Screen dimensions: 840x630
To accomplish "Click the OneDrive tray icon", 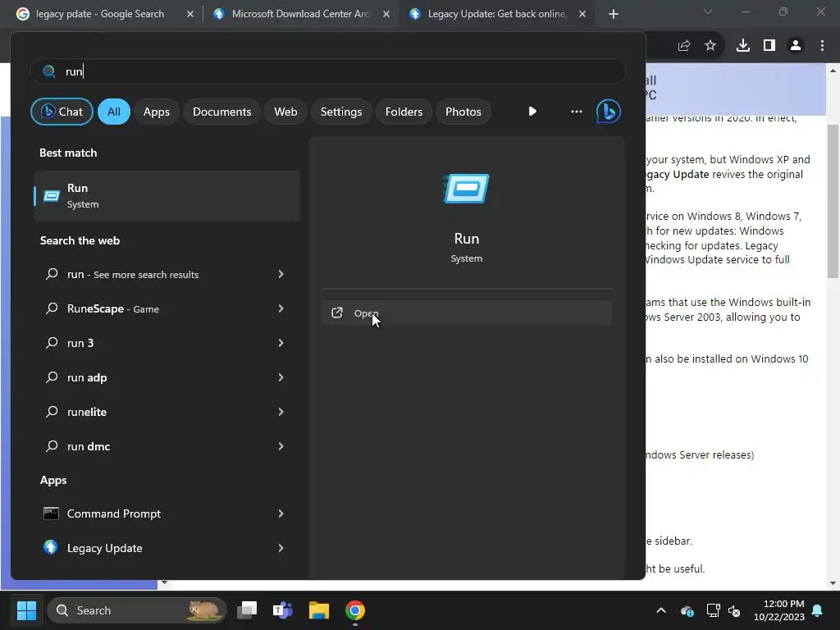I will tap(687, 610).
